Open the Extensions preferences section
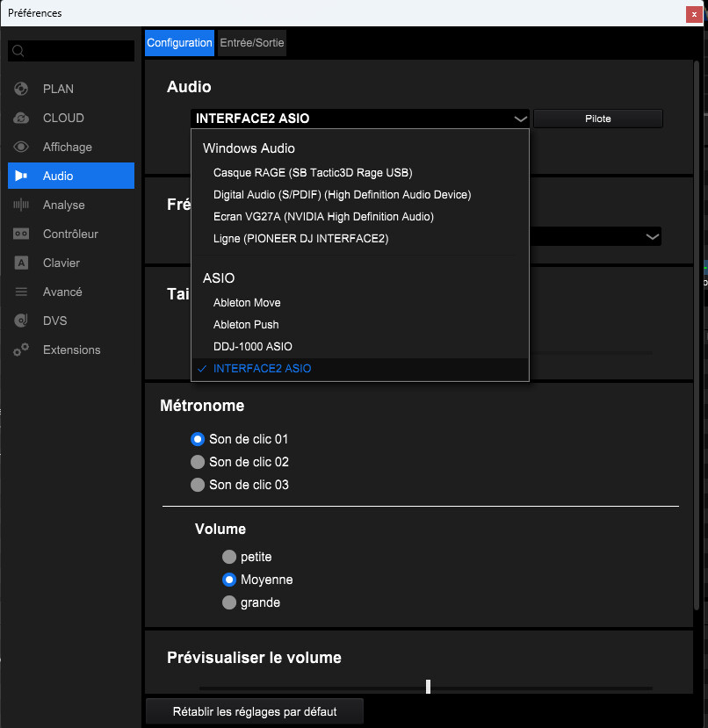The image size is (708, 728). coord(71,350)
